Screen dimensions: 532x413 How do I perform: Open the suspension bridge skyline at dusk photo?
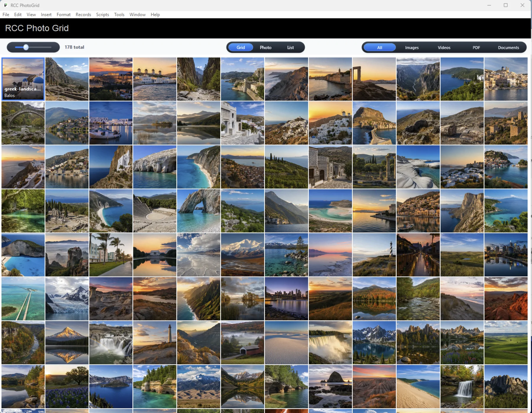pyautogui.click(x=286, y=299)
